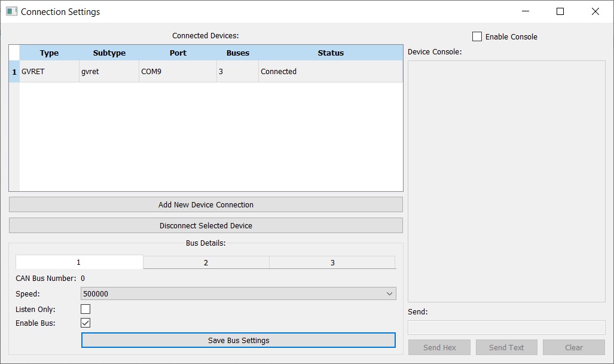Enable the Device Console checkbox
614x364 pixels.
477,36
